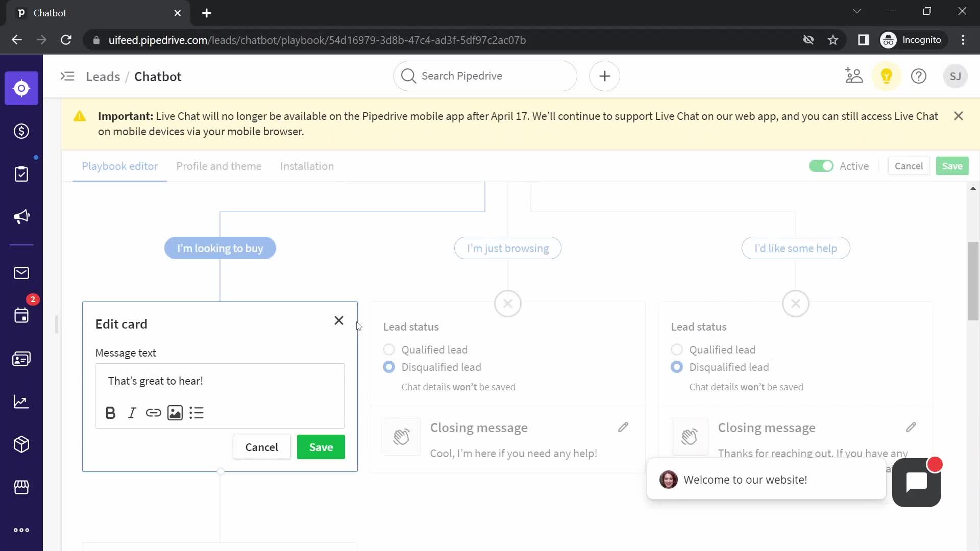Image resolution: width=980 pixels, height=551 pixels.
Task: Close the Edit card dialog
Action: pos(338,320)
